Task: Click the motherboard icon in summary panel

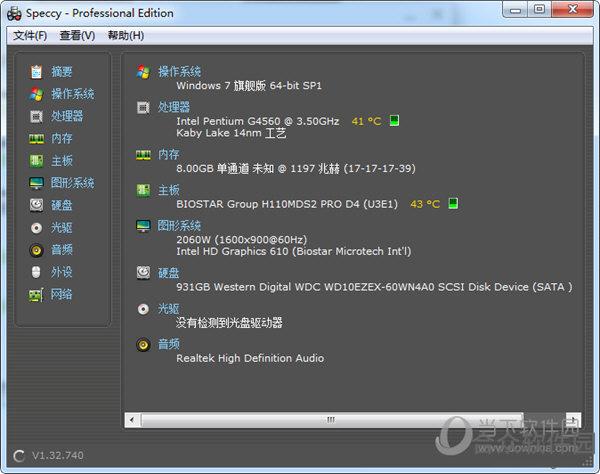Action: 143,190
